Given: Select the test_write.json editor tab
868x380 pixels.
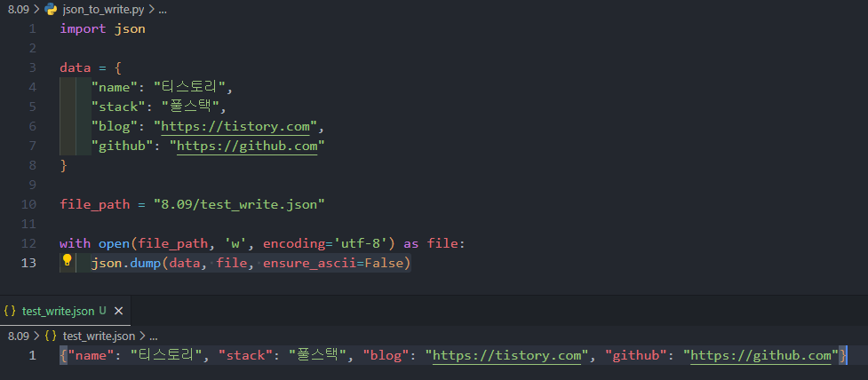Looking at the screenshot, I should [x=65, y=311].
